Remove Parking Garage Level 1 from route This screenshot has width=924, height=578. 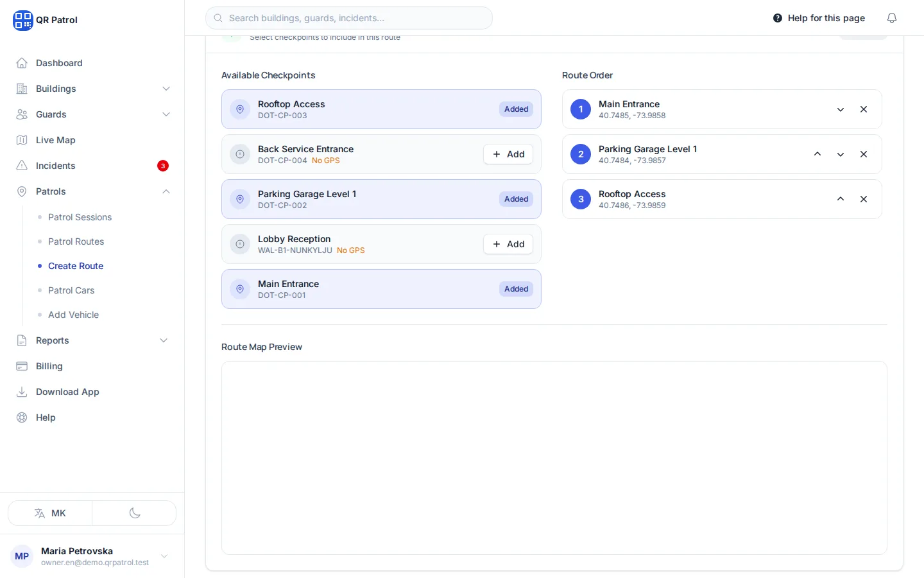[864, 154]
